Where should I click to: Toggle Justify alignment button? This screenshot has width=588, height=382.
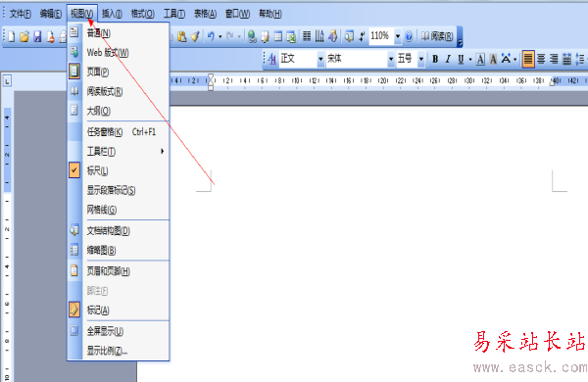pyautogui.click(x=528, y=59)
